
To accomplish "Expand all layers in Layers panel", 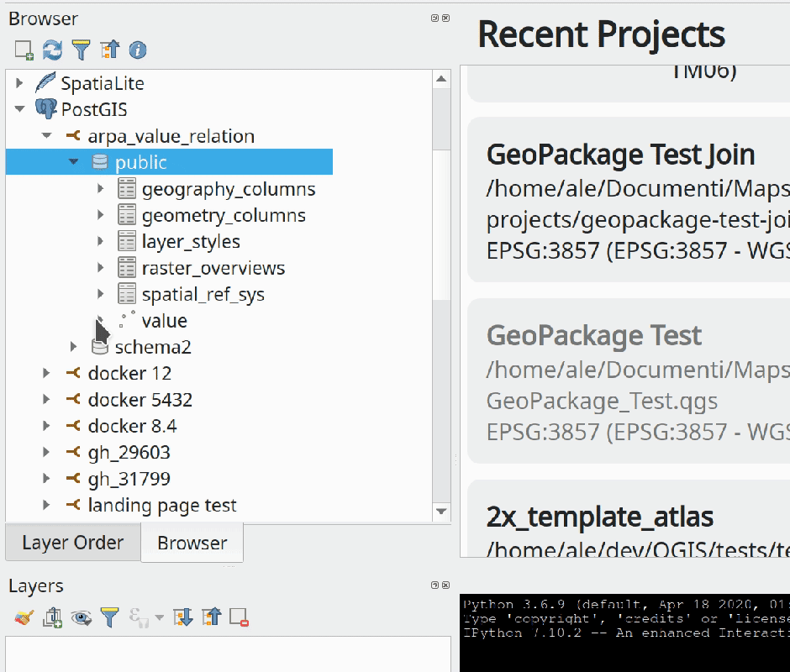I will point(182,618).
